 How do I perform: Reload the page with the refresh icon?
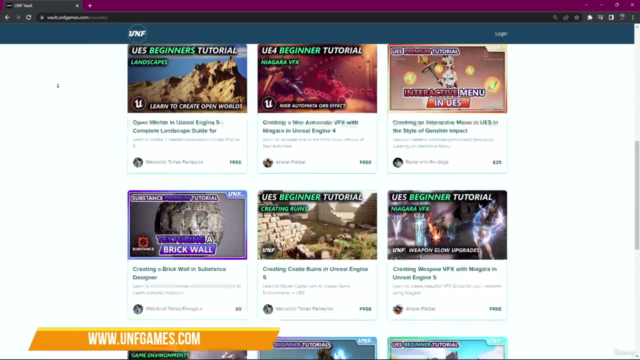[x=29, y=18]
